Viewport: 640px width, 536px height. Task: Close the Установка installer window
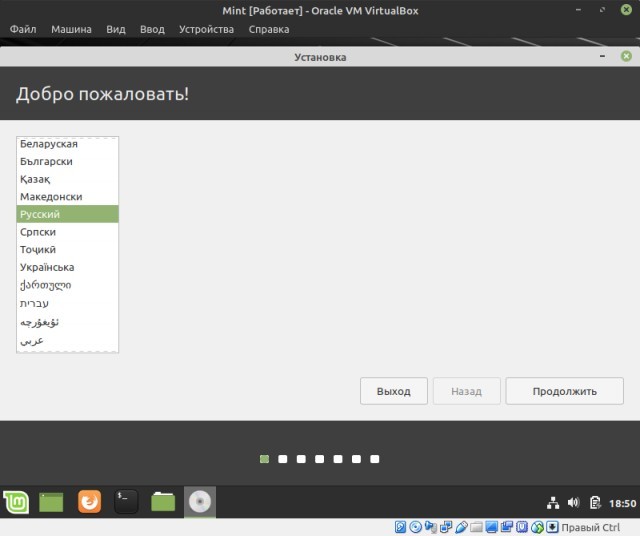[626, 56]
